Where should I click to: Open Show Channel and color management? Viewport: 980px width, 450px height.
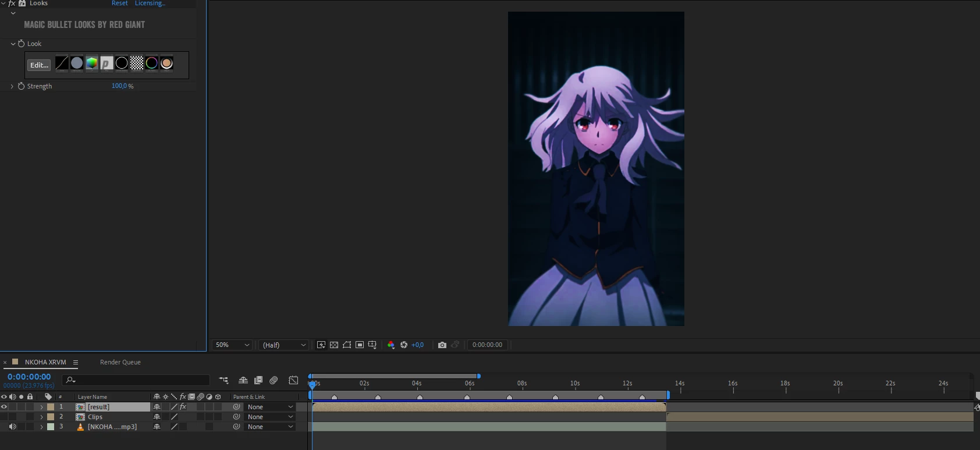click(x=391, y=345)
